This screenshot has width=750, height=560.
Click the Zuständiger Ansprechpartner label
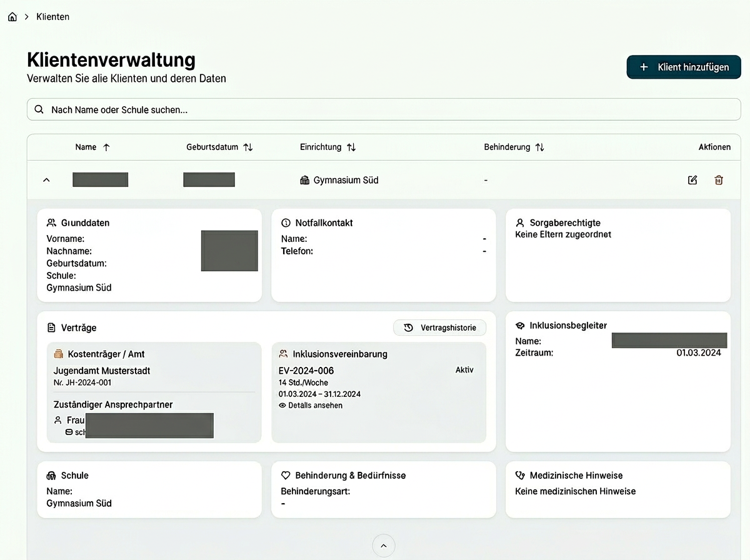pos(113,404)
